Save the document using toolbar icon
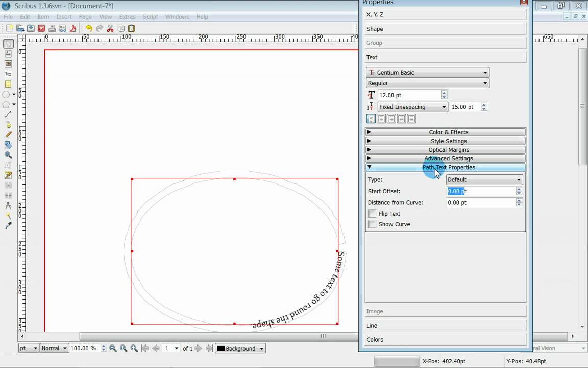The image size is (588, 368). (x=31, y=28)
